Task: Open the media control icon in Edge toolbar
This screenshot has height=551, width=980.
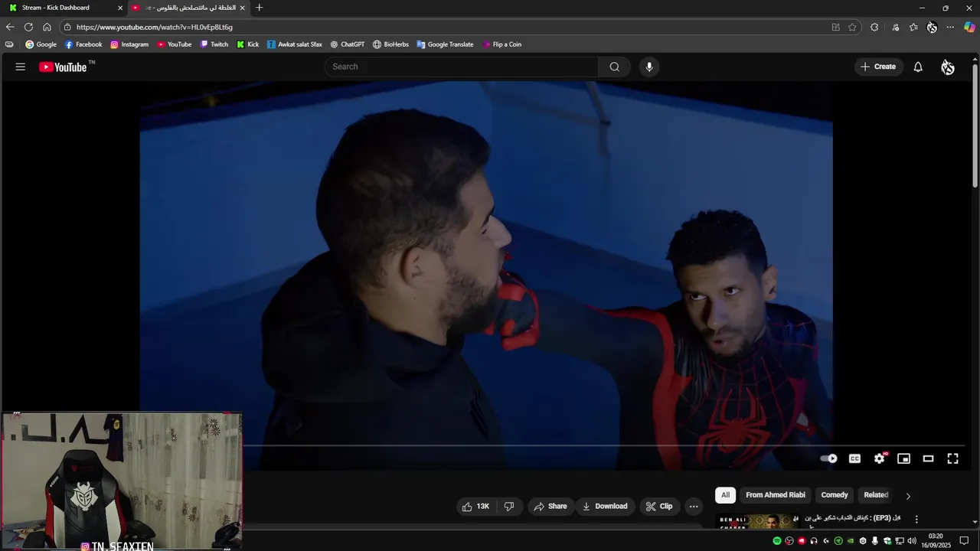Action: pyautogui.click(x=895, y=27)
